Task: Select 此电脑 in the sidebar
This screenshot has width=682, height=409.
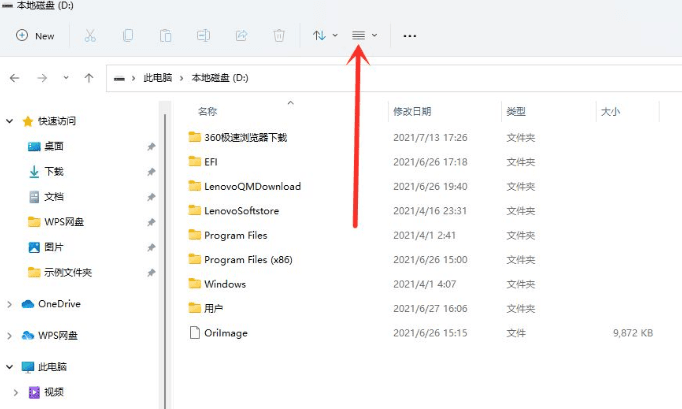Action: coord(52,367)
